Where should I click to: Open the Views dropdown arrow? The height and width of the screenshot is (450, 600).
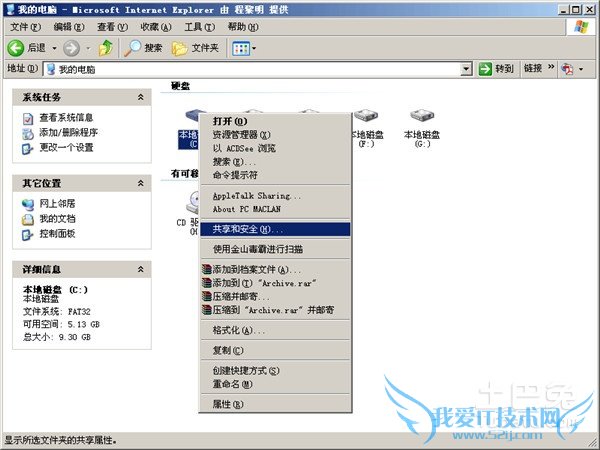(254, 49)
